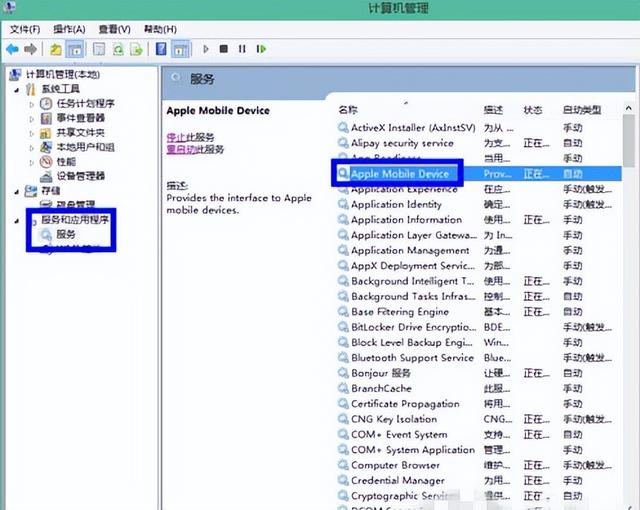Click the Export list toolbar icon
This screenshot has height=510, width=640.
(136, 49)
